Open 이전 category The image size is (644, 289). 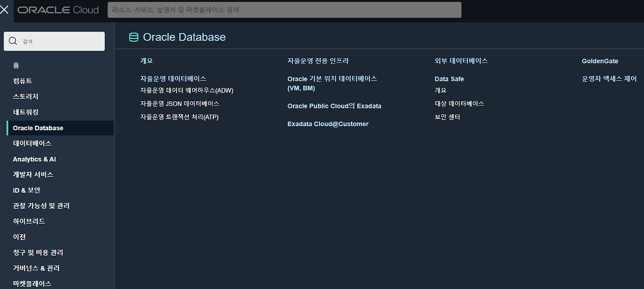tap(19, 237)
